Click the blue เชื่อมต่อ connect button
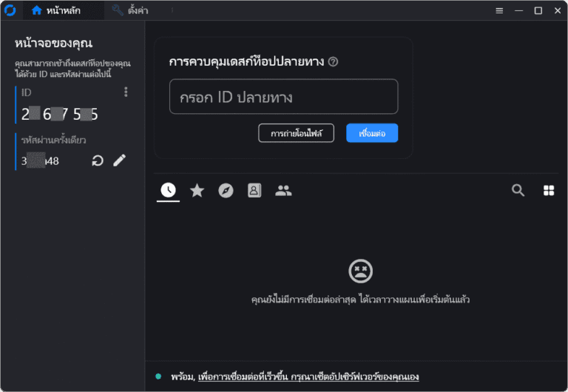The image size is (568, 392). click(x=372, y=133)
